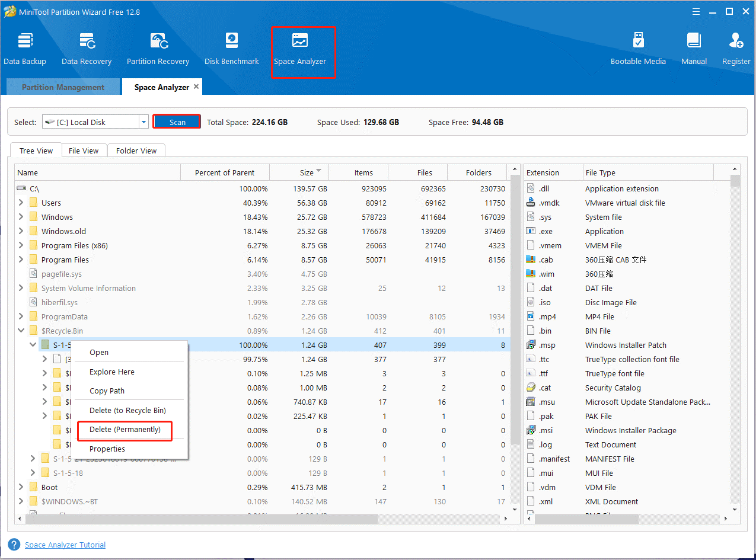
Task: Click the Users folder icon
Action: click(33, 203)
